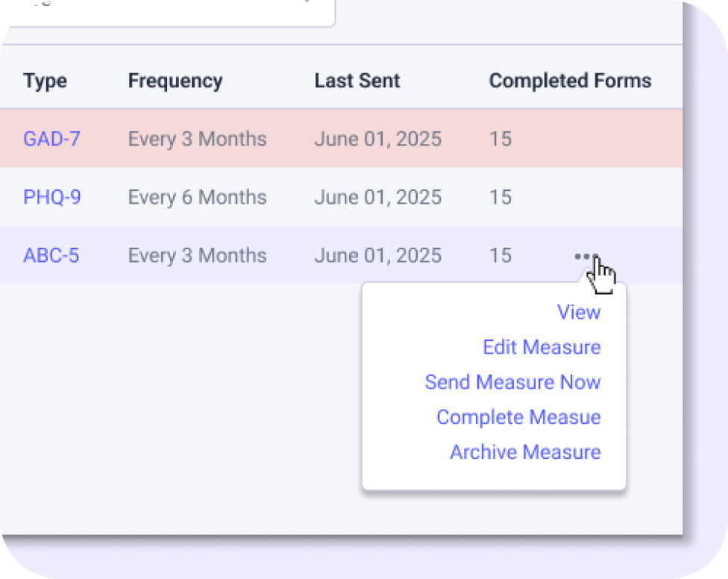Click the Last Sent column header
The image size is (728, 579).
pos(357,81)
